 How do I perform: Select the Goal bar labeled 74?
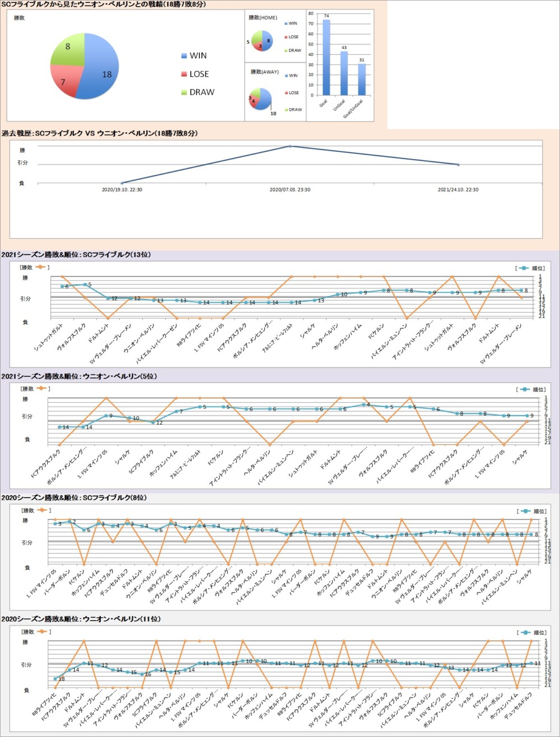pos(326,58)
